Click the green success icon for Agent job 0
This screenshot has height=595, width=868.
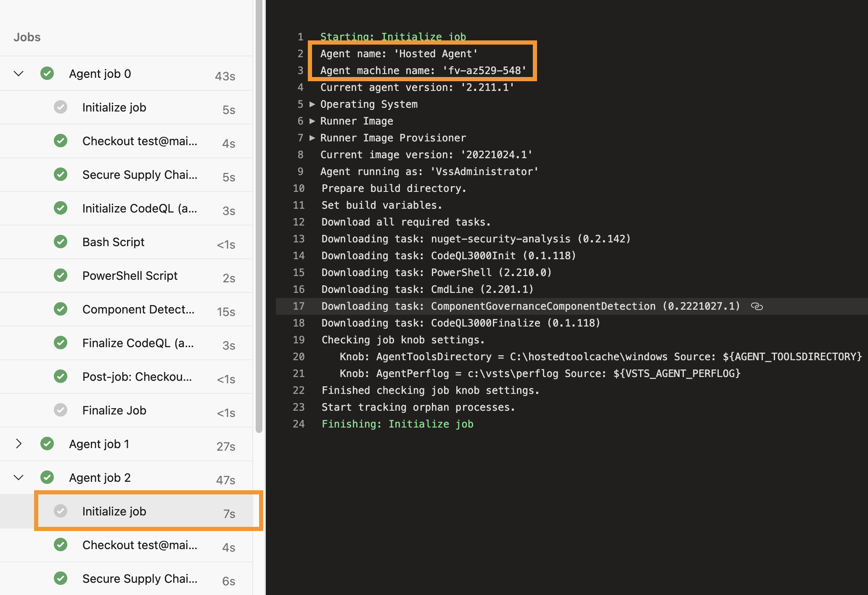pyautogui.click(x=47, y=73)
